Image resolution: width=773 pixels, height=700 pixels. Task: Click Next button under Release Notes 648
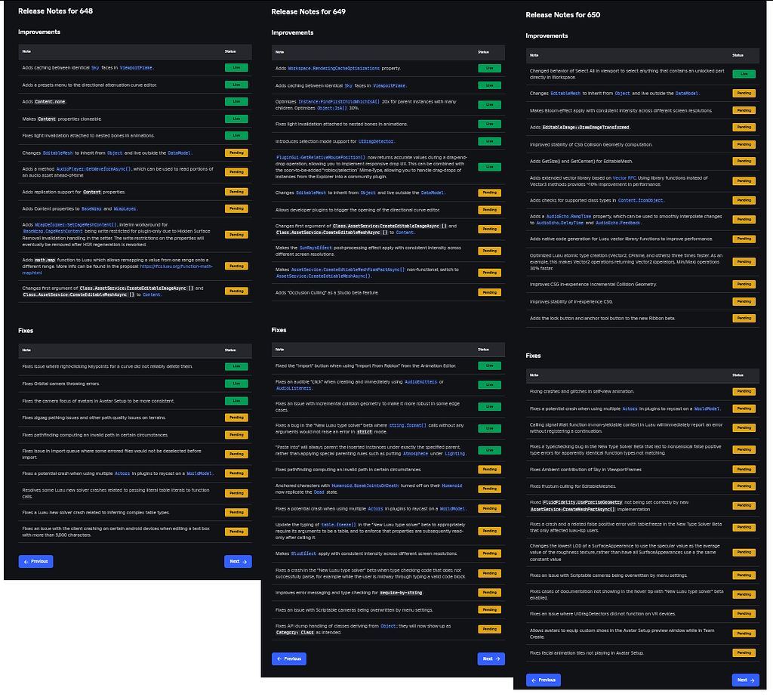(238, 561)
